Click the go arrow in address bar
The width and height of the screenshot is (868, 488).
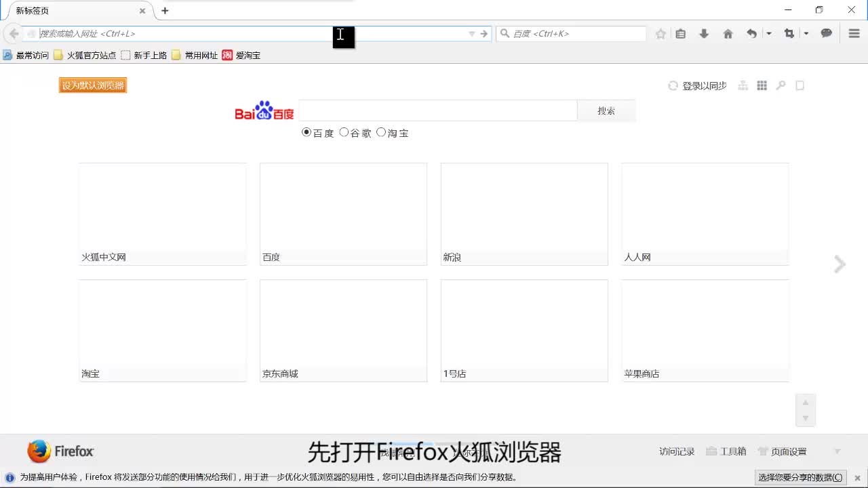pos(484,34)
